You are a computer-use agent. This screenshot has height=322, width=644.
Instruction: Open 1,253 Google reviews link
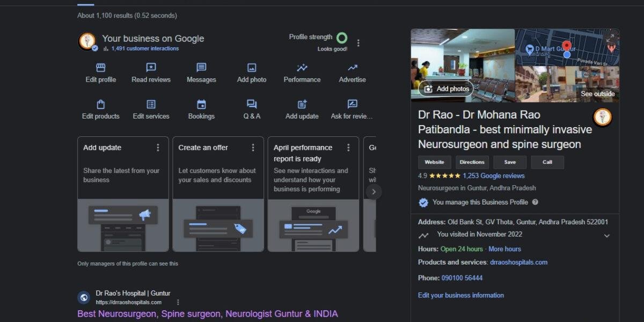point(494,176)
